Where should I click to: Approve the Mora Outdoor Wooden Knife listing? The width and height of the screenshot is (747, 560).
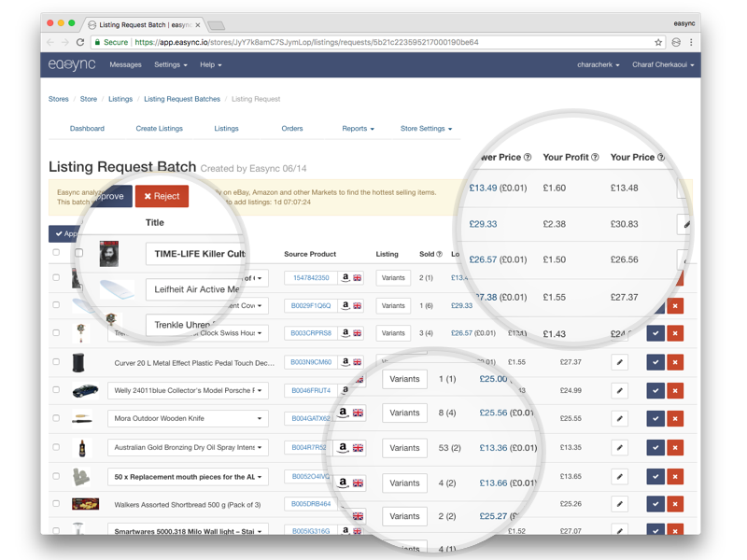point(655,419)
